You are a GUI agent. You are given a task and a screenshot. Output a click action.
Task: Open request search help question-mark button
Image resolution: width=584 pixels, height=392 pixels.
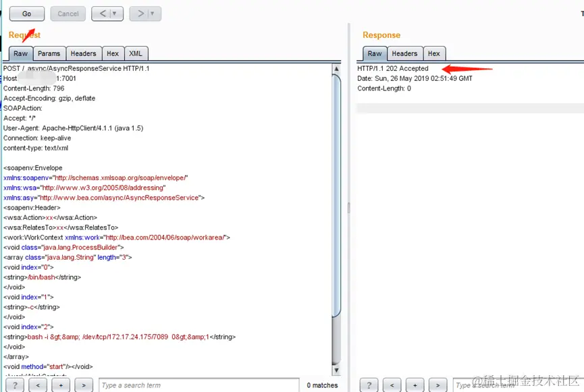(x=16, y=385)
